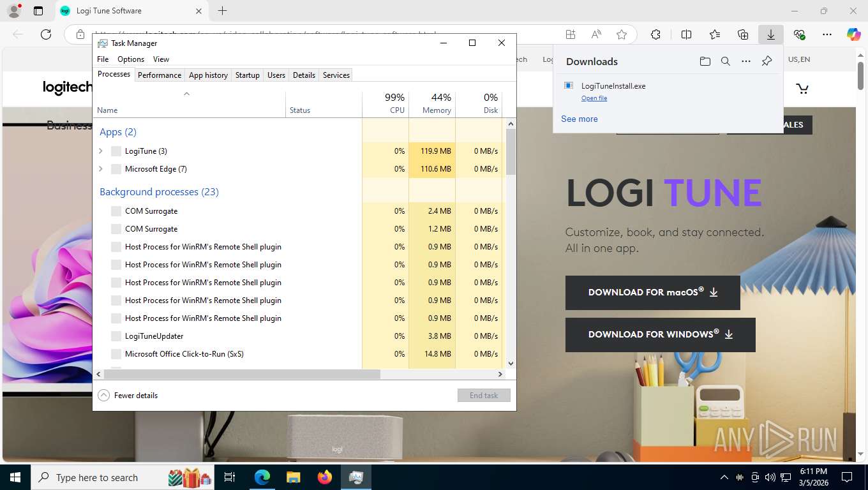
Task: Open downloads folder icon in Downloads panel
Action: [705, 61]
